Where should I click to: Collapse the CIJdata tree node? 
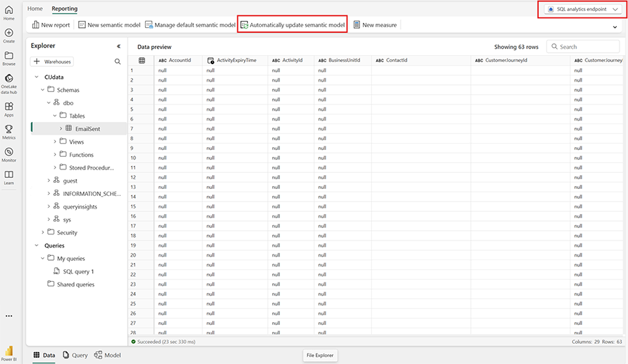click(x=36, y=77)
